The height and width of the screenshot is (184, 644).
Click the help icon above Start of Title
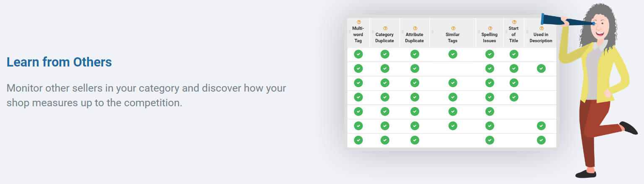click(514, 22)
